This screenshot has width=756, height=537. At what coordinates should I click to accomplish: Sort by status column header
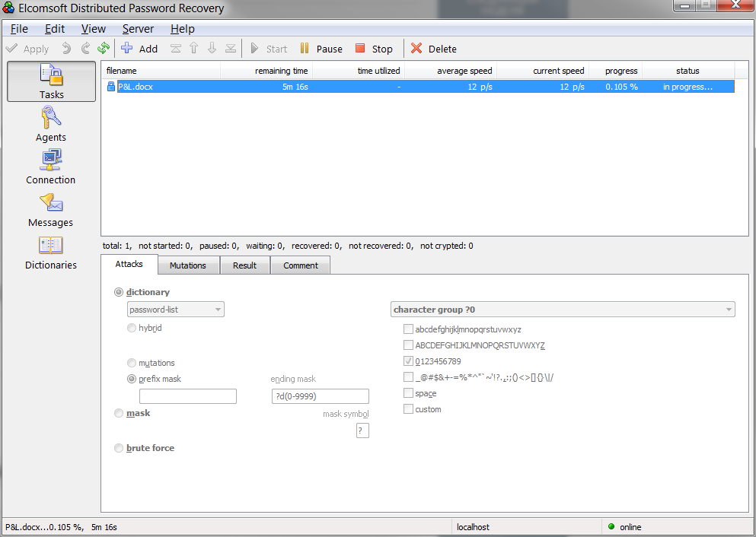coord(688,71)
